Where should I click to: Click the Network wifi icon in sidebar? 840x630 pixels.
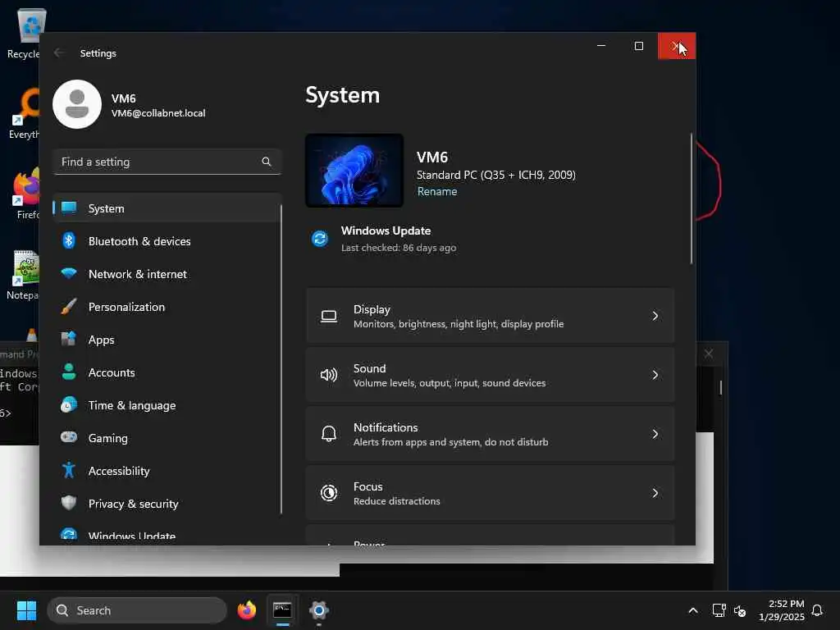click(69, 273)
